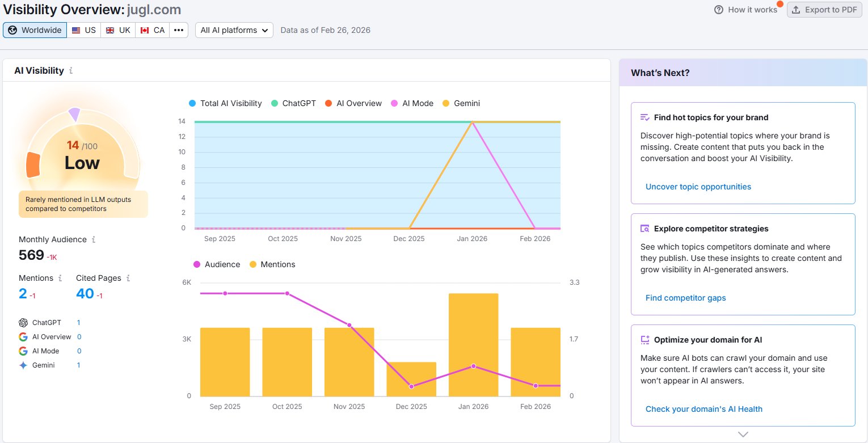Select the CA region tab

pyautogui.click(x=153, y=30)
